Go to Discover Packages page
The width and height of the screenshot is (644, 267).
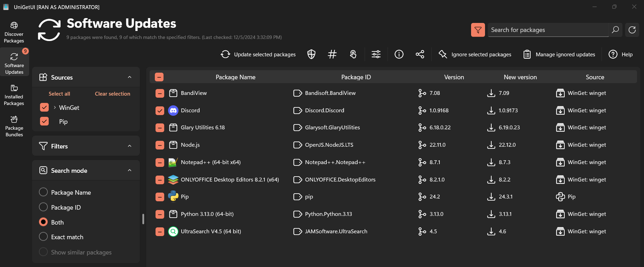tap(14, 32)
